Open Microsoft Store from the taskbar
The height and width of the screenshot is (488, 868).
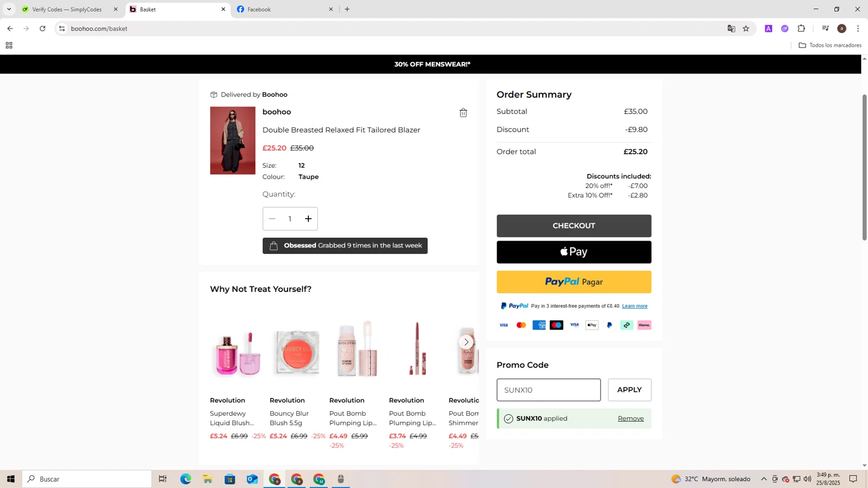230,479
